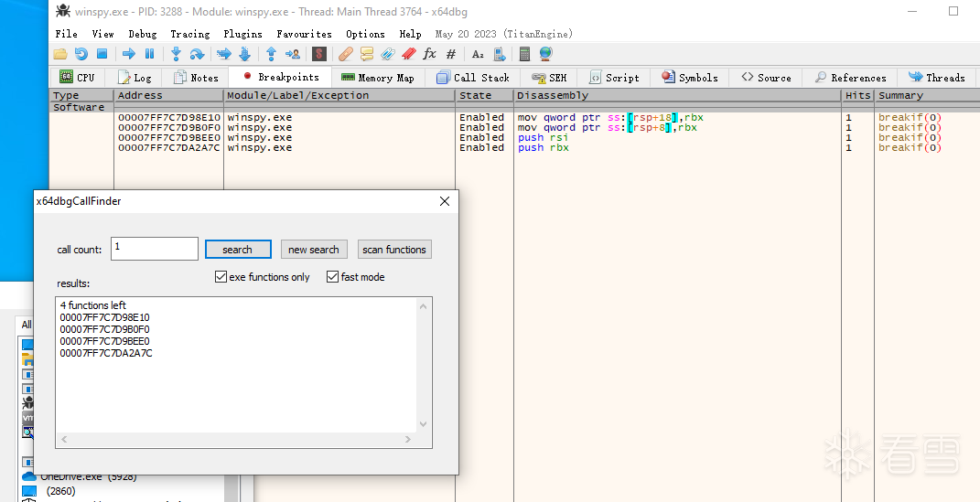Click the 'search' button in CallFinder
Image resolution: width=980 pixels, height=502 pixels.
238,249
